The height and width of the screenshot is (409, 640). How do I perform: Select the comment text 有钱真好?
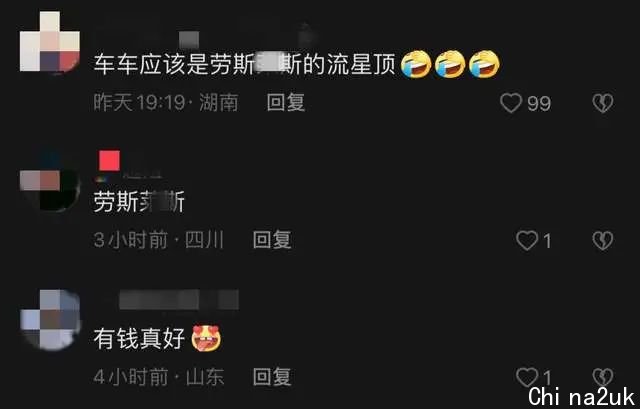tap(139, 339)
